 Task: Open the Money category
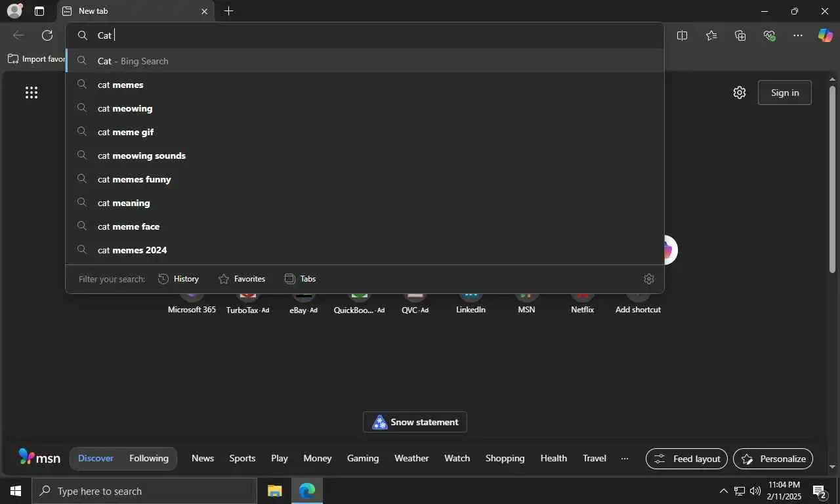pos(318,458)
